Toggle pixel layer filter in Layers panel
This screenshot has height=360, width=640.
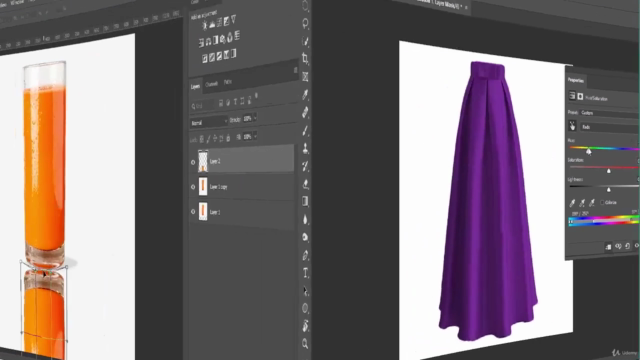click(x=221, y=103)
